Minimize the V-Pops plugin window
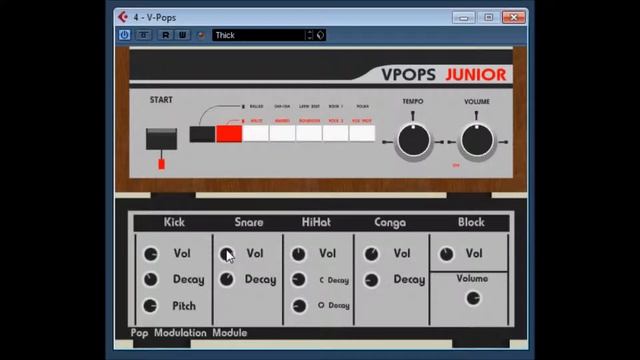The image size is (640, 360). 464,18
